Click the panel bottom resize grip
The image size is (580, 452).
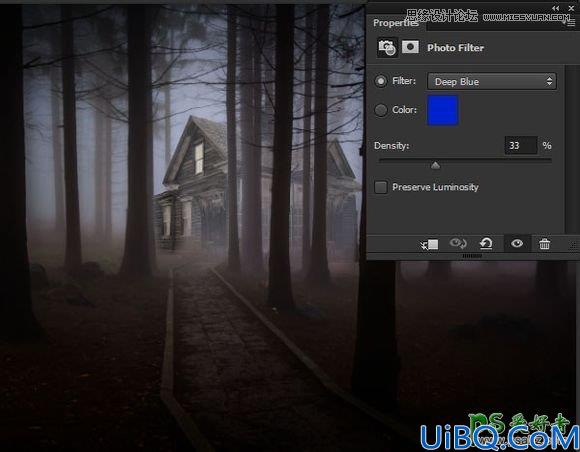(472, 256)
